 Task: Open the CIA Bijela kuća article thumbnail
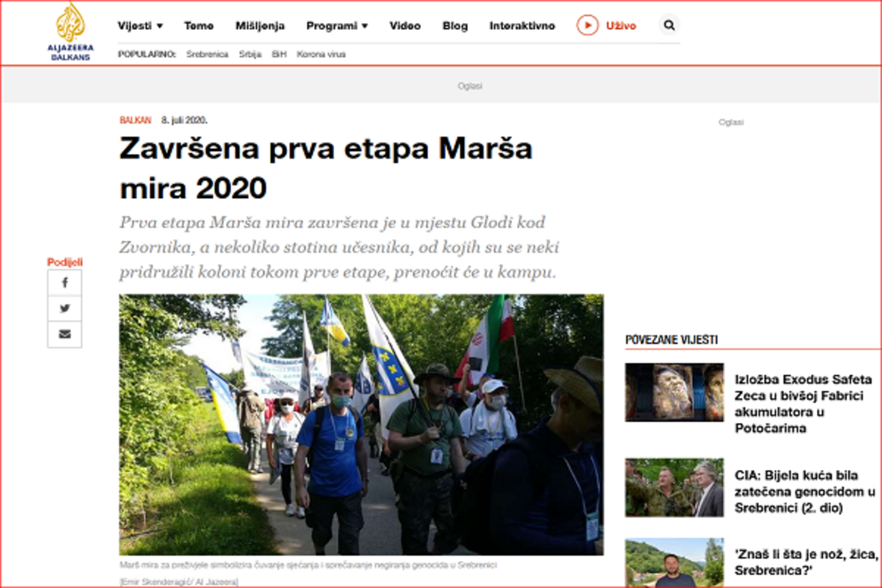[674, 488]
